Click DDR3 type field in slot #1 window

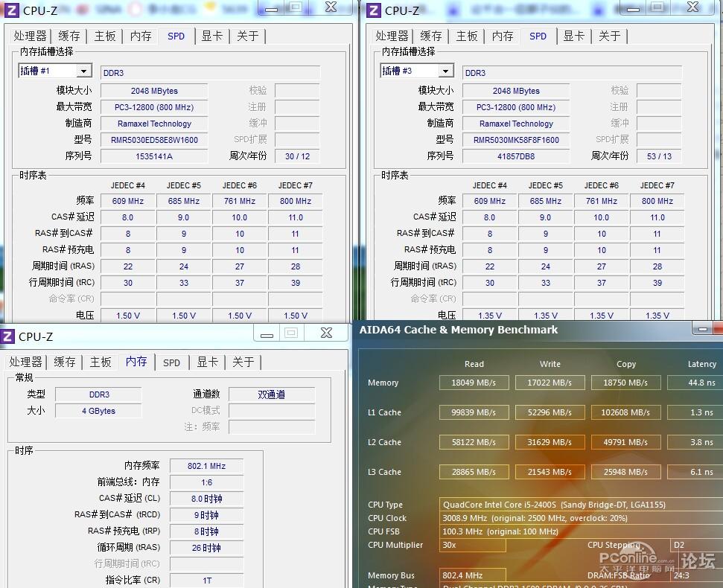tap(210, 73)
